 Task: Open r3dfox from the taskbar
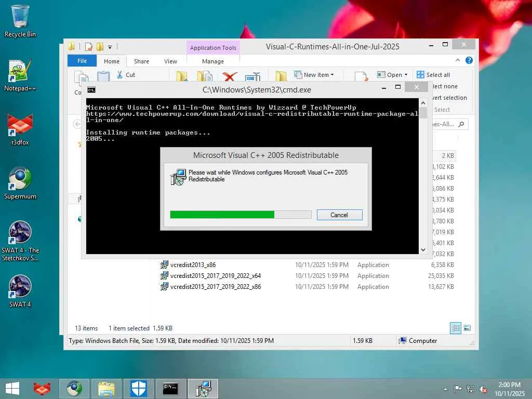tap(42, 389)
